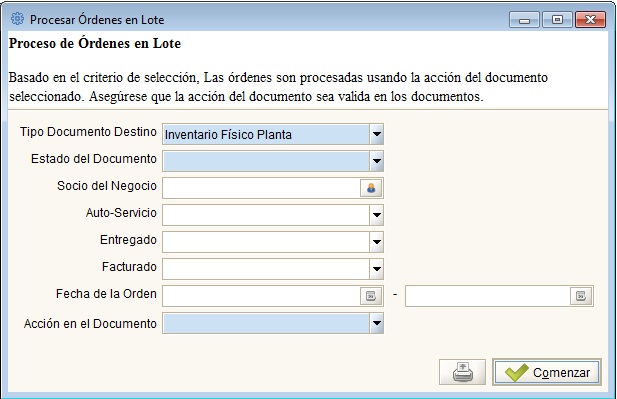
Task: Close the Procesar Órdenes en Lote window
Action: [x=590, y=20]
